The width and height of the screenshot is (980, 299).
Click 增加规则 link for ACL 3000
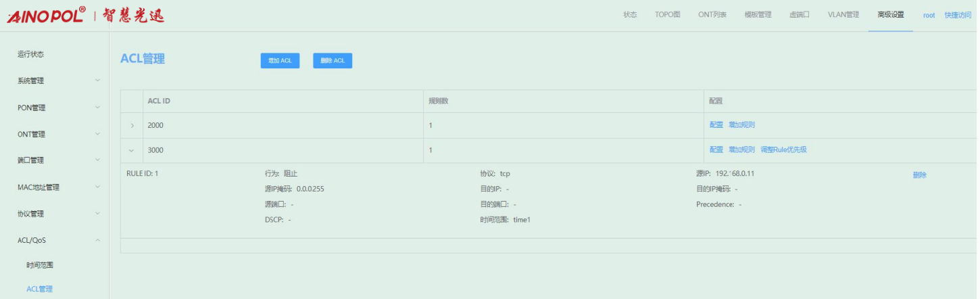(741, 150)
